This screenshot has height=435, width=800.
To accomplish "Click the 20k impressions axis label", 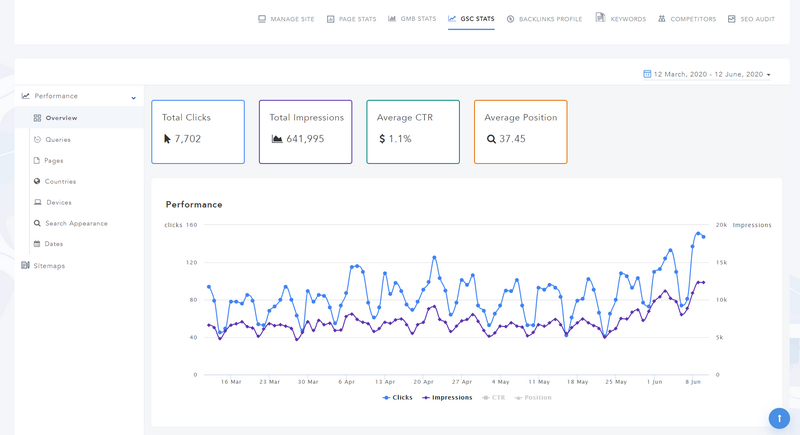I will click(721, 225).
